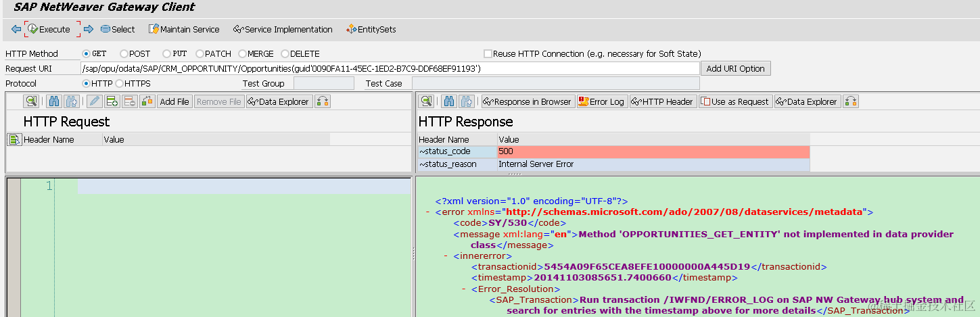Run the request with Execute
Viewport: 980px width, 317px height.
(49, 29)
